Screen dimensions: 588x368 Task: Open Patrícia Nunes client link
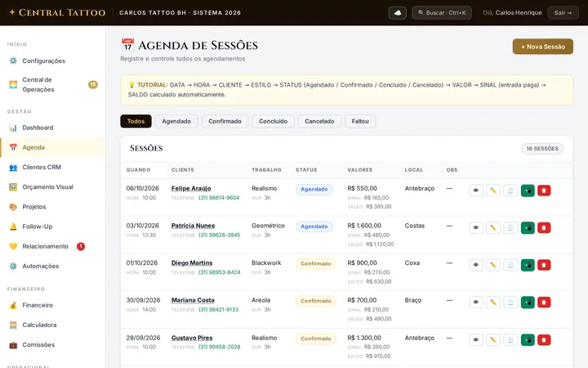coord(193,226)
